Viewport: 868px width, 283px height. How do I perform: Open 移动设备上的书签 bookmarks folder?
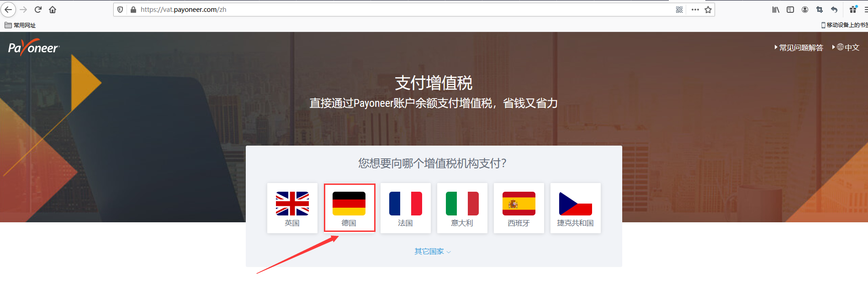pos(844,25)
